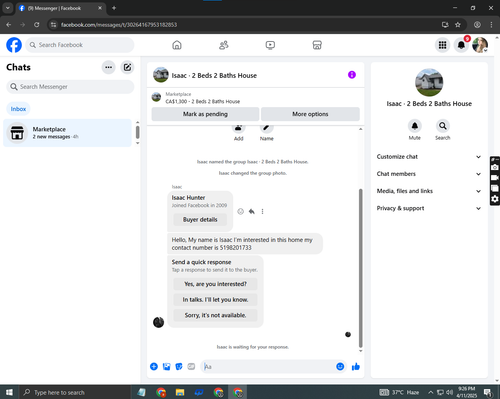This screenshot has height=399, width=500.
Task: React to Isaac Hunter message with emoji icon
Action: coord(241,211)
